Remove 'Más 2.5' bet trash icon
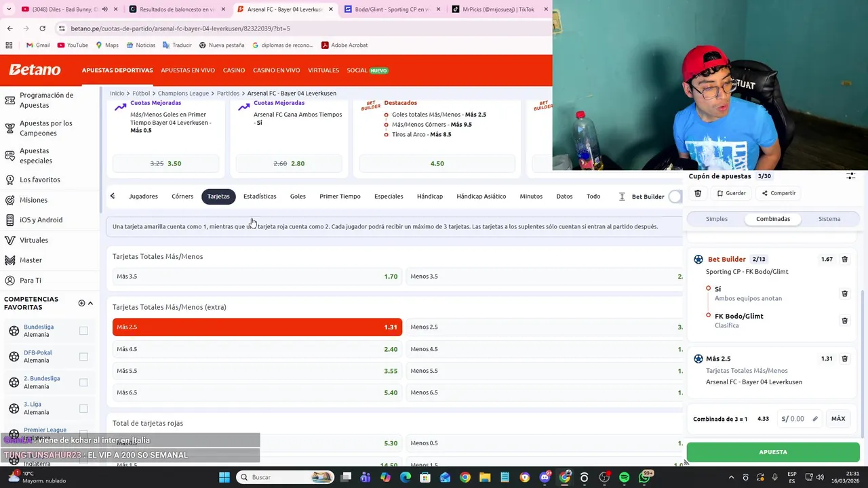868x488 pixels. point(844,359)
